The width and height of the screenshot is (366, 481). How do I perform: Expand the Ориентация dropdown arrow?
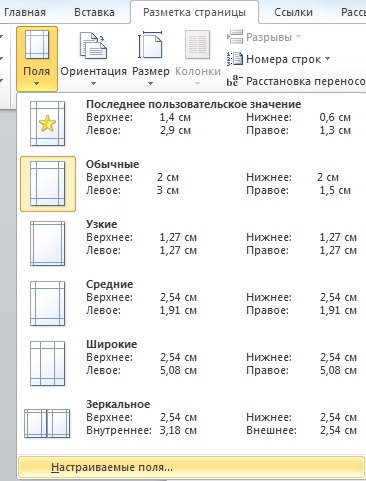[93, 83]
